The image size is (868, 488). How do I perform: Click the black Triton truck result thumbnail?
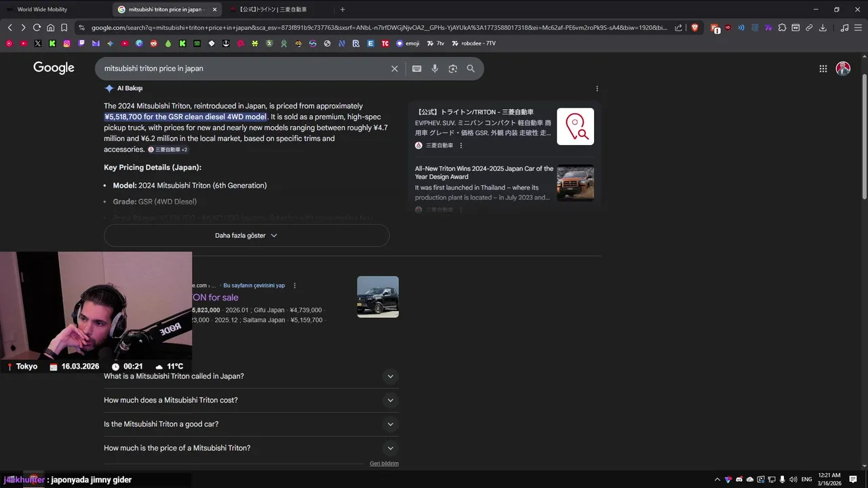click(x=378, y=296)
